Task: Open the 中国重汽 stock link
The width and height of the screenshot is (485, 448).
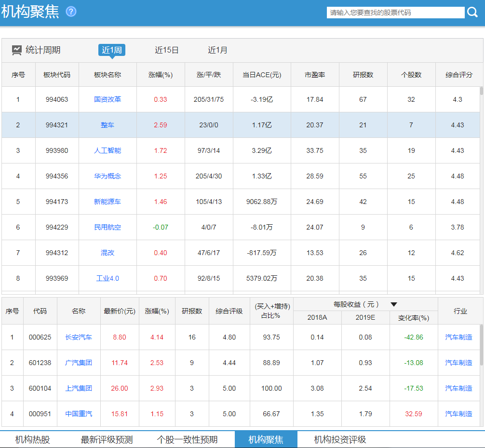Action: tap(79, 414)
